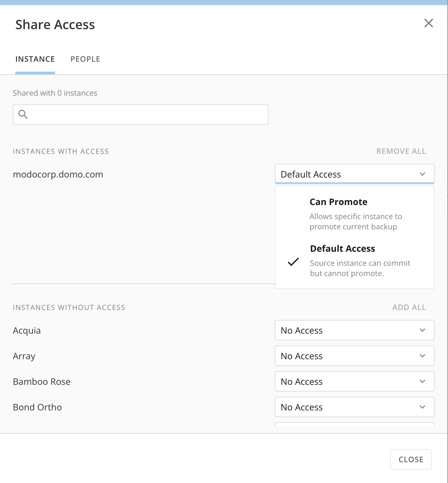The width and height of the screenshot is (448, 483).
Task: Click the X icon to dismiss Share Access
Action: coord(429,23)
